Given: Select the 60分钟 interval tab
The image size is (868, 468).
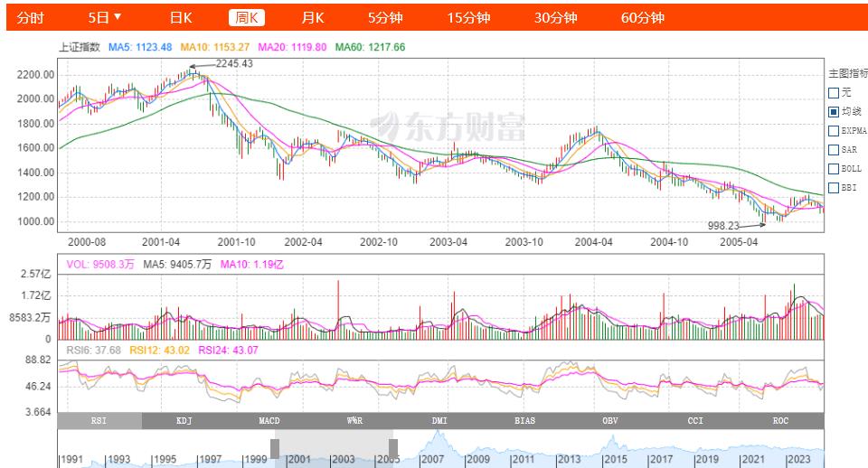Looking at the screenshot, I should coord(643,18).
